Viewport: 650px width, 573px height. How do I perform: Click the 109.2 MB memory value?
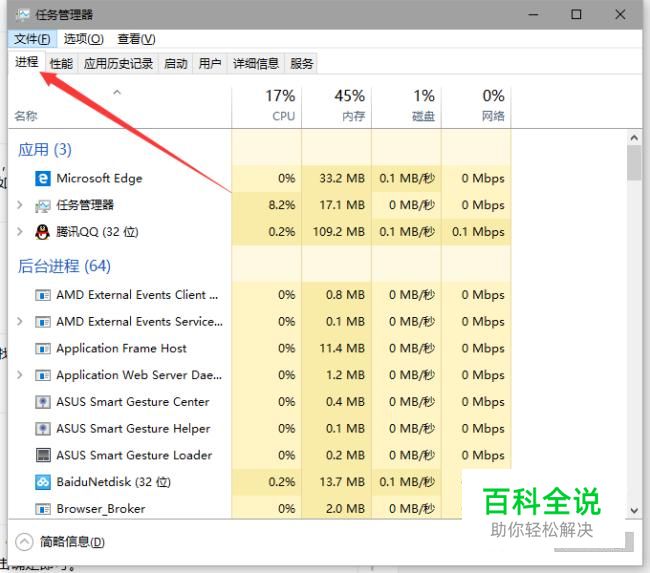pos(339,232)
